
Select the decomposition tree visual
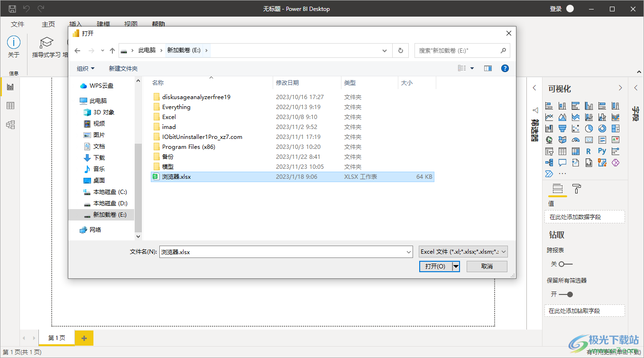pyautogui.click(x=549, y=163)
